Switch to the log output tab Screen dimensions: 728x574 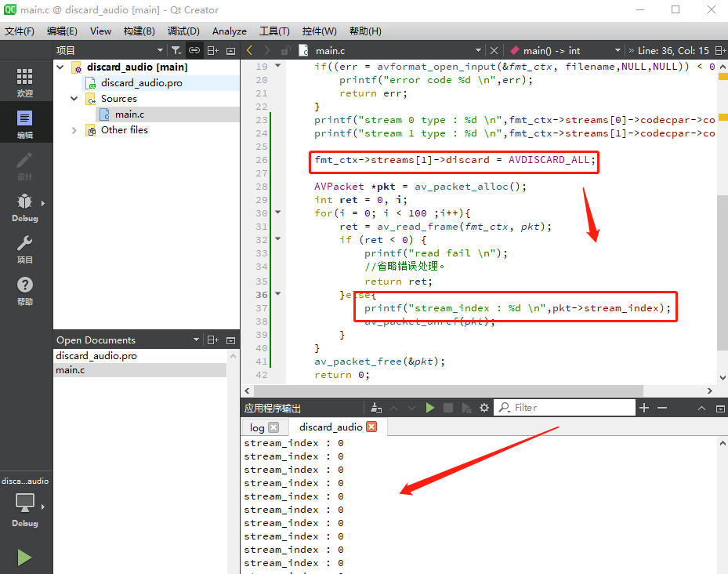coord(257,427)
